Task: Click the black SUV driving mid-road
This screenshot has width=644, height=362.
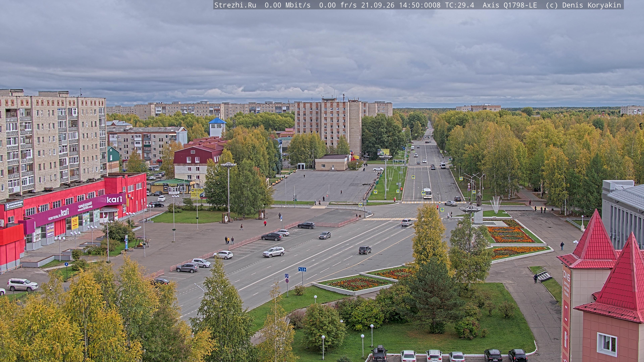Action: coord(365,250)
